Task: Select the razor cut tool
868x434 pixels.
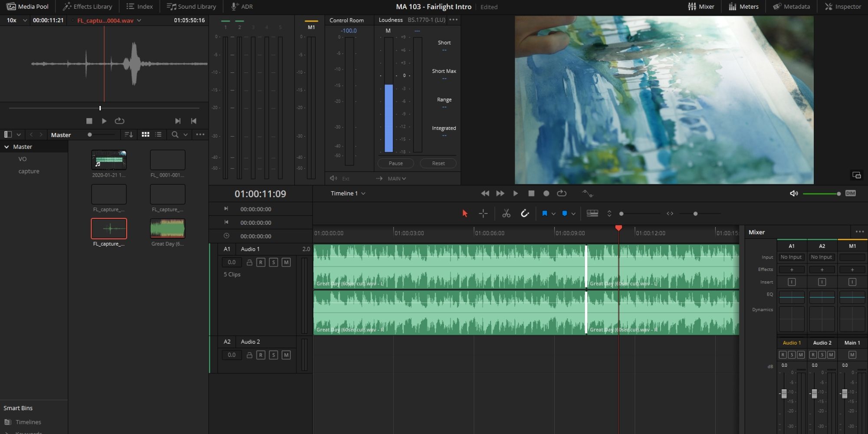Action: (x=506, y=213)
